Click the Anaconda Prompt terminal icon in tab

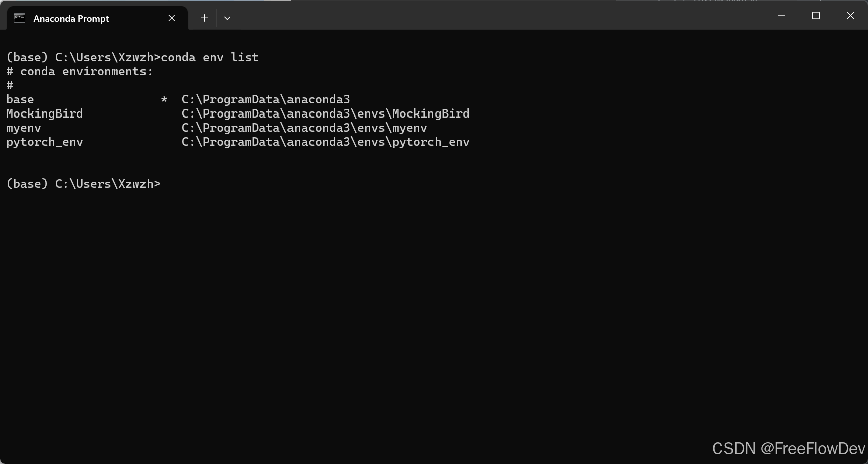click(x=19, y=18)
